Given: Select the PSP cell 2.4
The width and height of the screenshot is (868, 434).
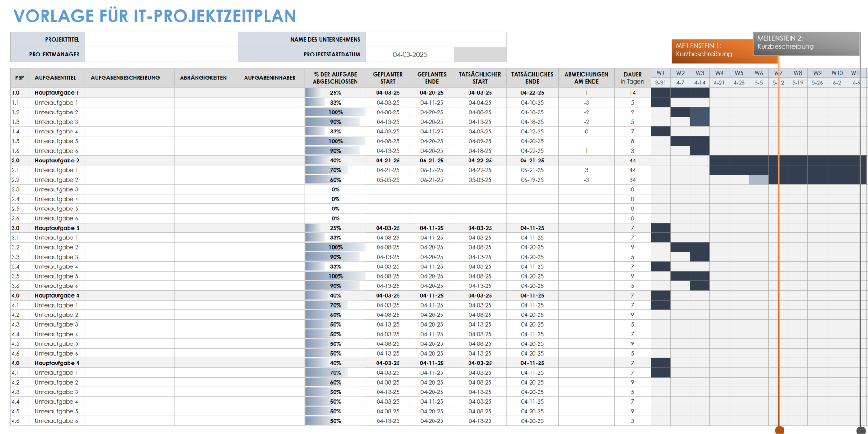Looking at the screenshot, I should pos(20,199).
